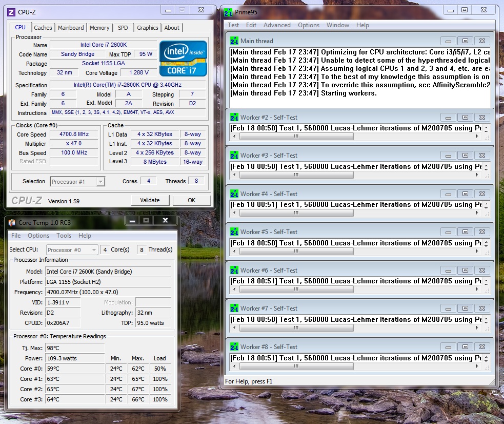This screenshot has width=504, height=424.
Task: Click the Validate button in CPU-Z
Action: (150, 200)
